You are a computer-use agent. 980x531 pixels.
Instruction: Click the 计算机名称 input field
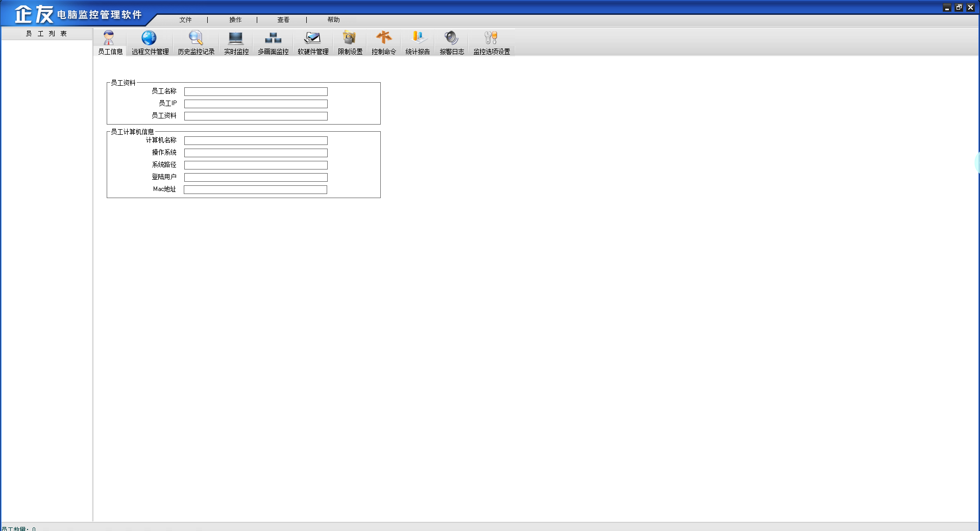(256, 140)
